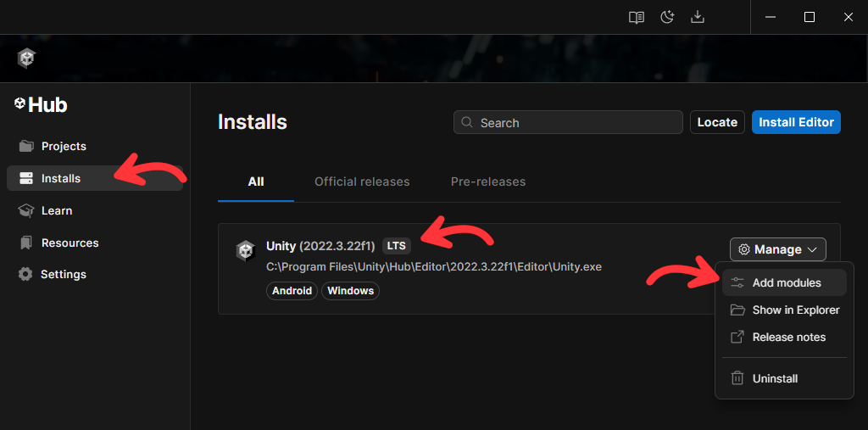Viewport: 868px width, 430px height.
Task: Click the Unity (2022.3.22f1) version title
Action: tap(320, 246)
